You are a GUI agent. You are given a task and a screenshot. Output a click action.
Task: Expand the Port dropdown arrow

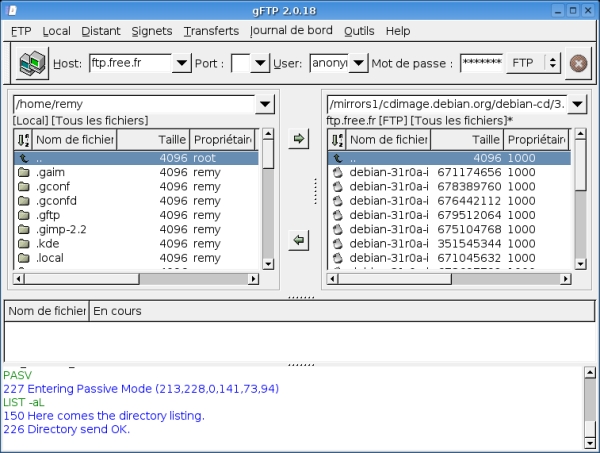pyautogui.click(x=260, y=63)
